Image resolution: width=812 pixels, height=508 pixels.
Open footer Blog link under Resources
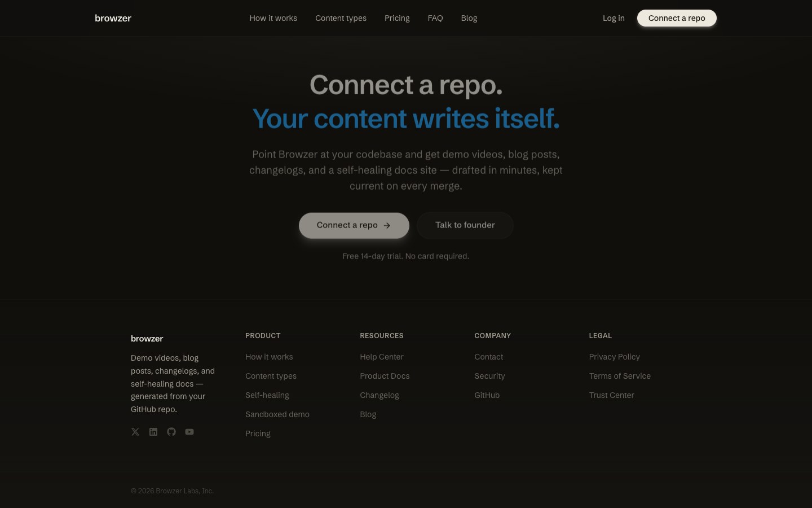click(368, 414)
